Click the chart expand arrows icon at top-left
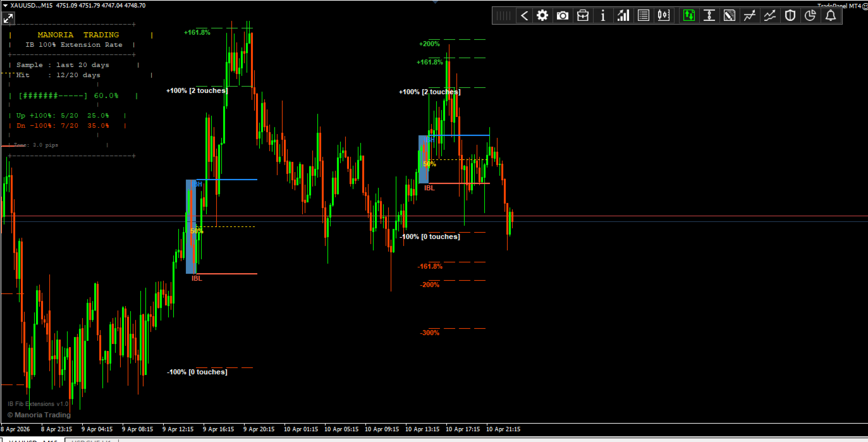The height and width of the screenshot is (442, 868). (8, 18)
